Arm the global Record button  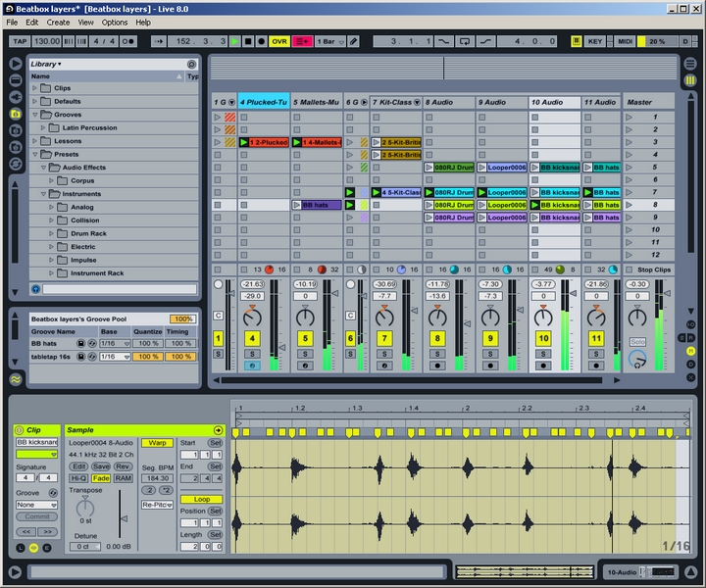click(x=261, y=41)
